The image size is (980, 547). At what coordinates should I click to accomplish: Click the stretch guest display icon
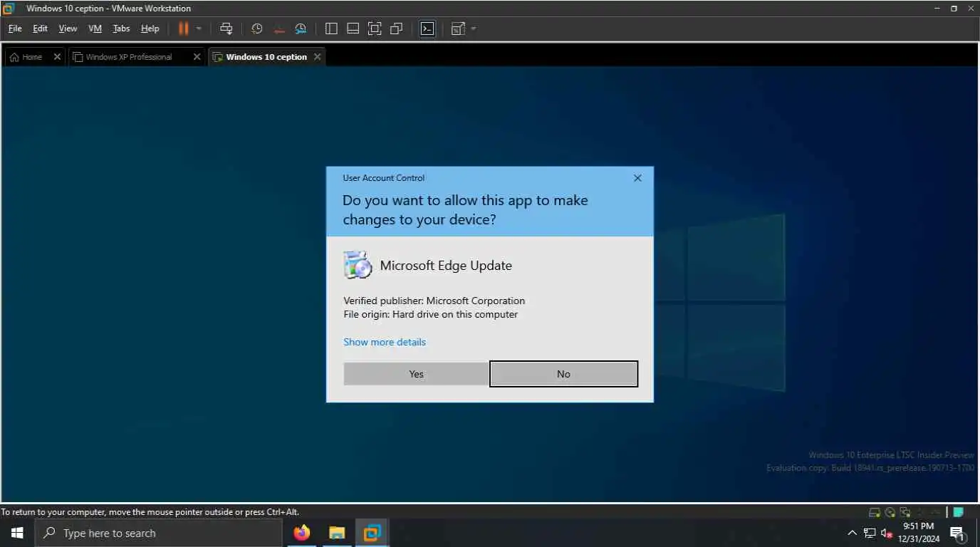(x=458, y=28)
